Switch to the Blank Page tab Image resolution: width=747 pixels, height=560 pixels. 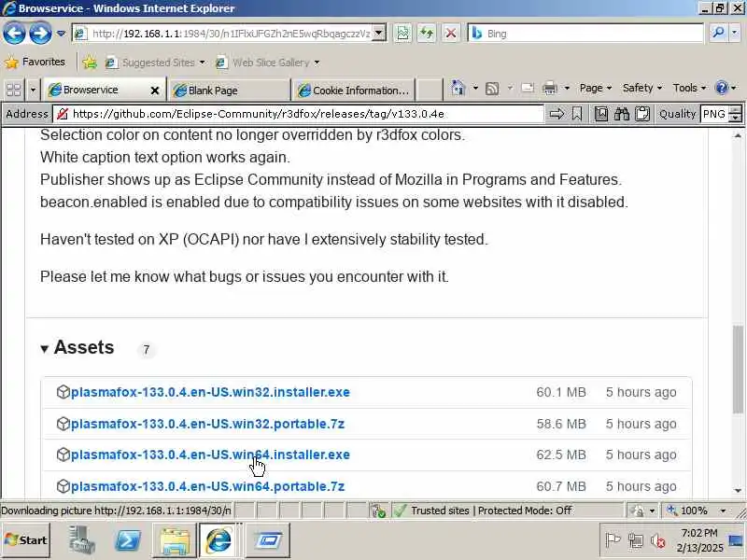coord(230,90)
